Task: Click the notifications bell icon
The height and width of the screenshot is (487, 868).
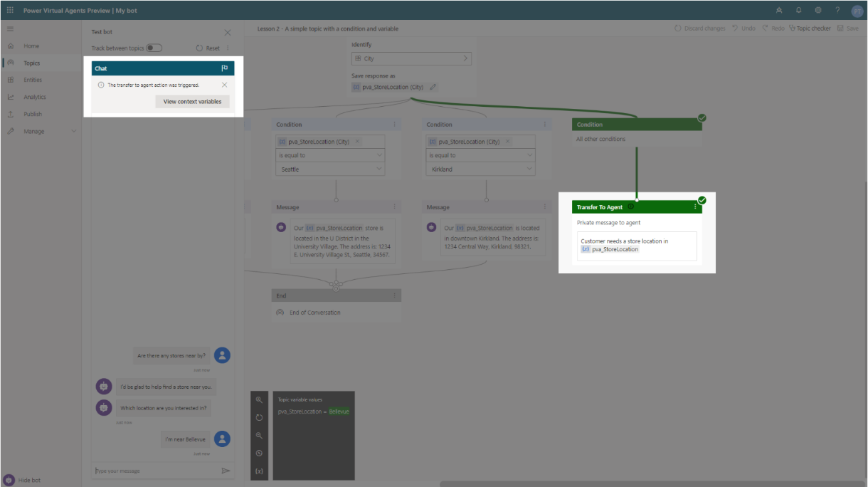Action: pos(798,10)
